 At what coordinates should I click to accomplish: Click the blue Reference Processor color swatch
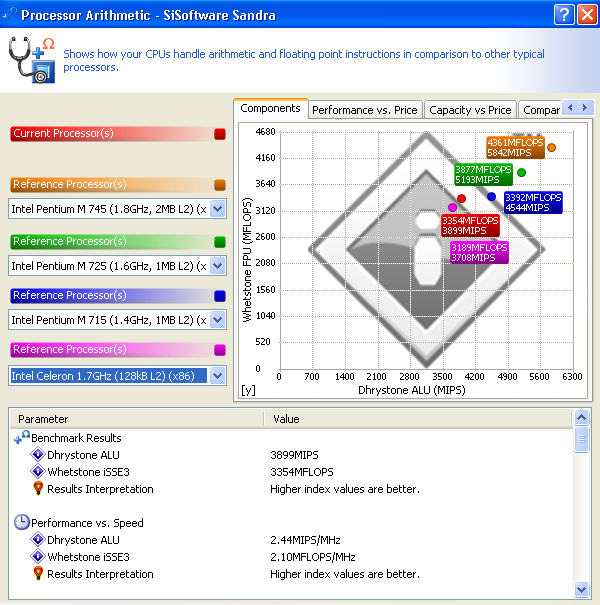point(220,296)
